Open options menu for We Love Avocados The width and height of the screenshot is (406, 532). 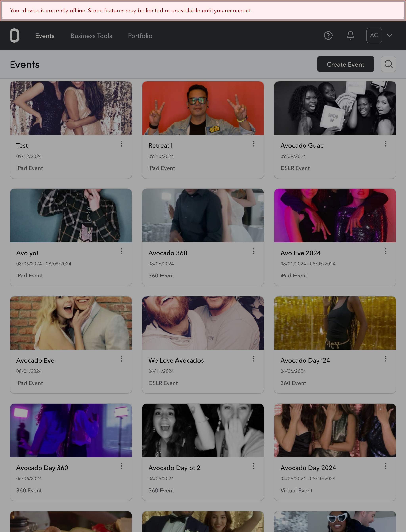point(254,359)
